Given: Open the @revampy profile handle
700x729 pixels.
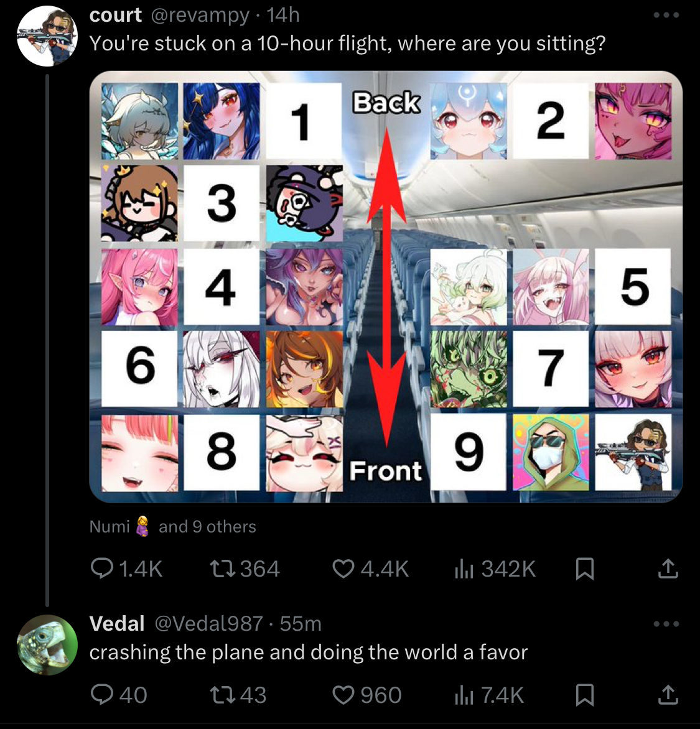Looking at the screenshot, I should (x=200, y=16).
